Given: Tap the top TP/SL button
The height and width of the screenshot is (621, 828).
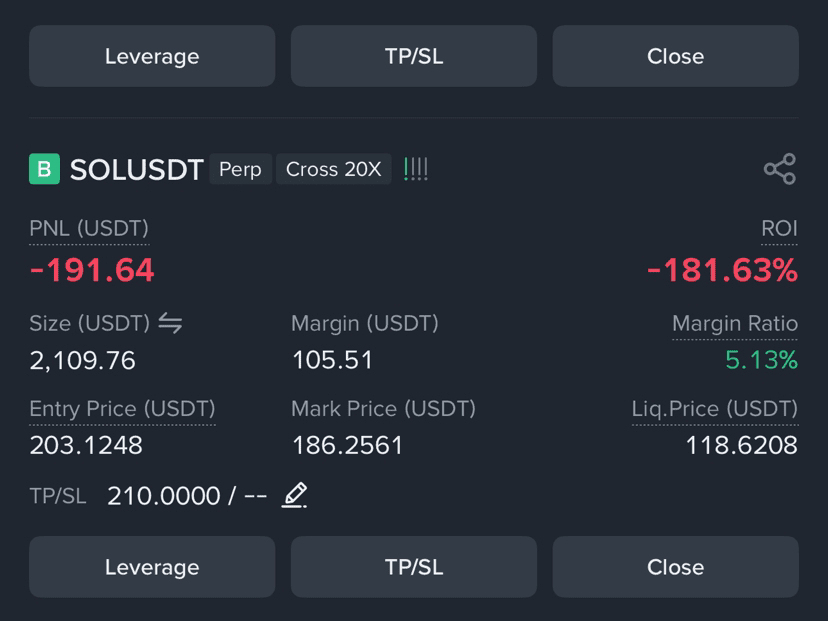Looking at the screenshot, I should pyautogui.click(x=414, y=56).
